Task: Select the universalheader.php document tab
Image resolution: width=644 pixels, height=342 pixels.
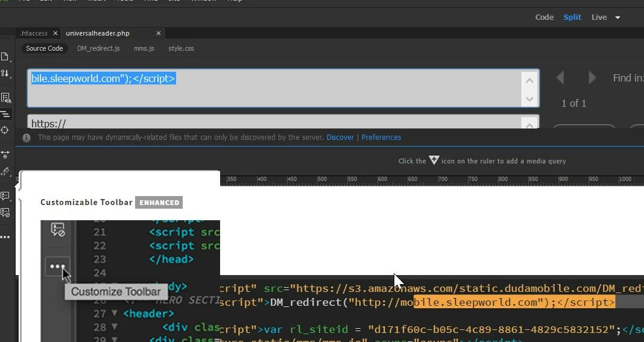Action: (x=98, y=33)
